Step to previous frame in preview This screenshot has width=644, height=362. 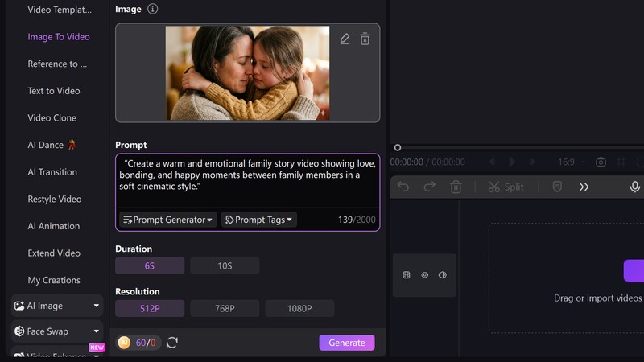coord(492,162)
